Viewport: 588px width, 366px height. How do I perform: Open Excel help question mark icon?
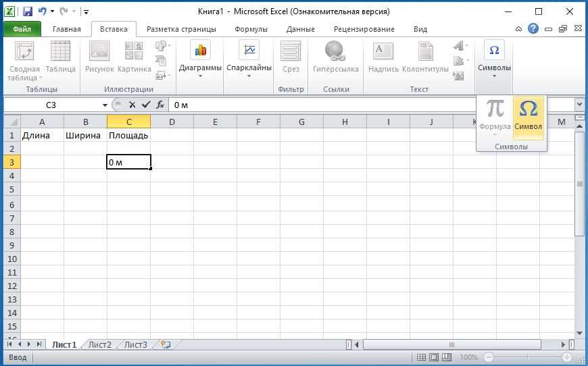533,29
